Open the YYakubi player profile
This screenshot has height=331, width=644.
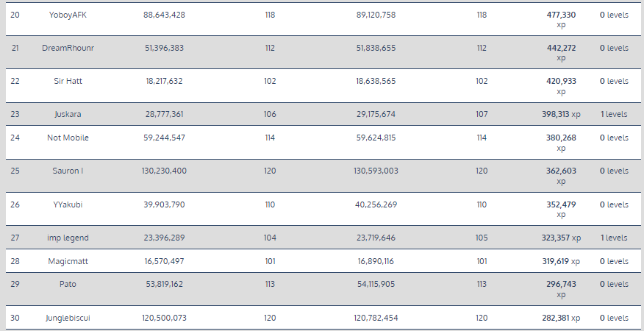coord(68,204)
